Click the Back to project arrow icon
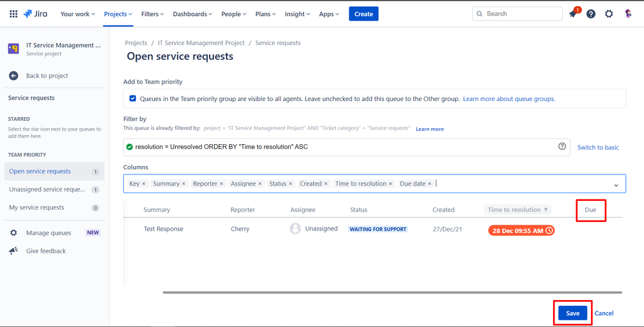This screenshot has width=644, height=327. pyautogui.click(x=14, y=76)
